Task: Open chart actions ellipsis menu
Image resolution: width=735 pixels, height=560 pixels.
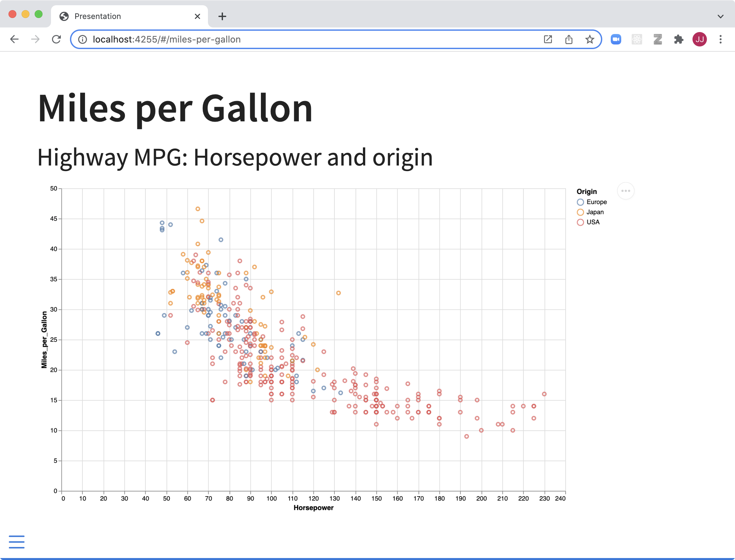Action: [x=625, y=191]
